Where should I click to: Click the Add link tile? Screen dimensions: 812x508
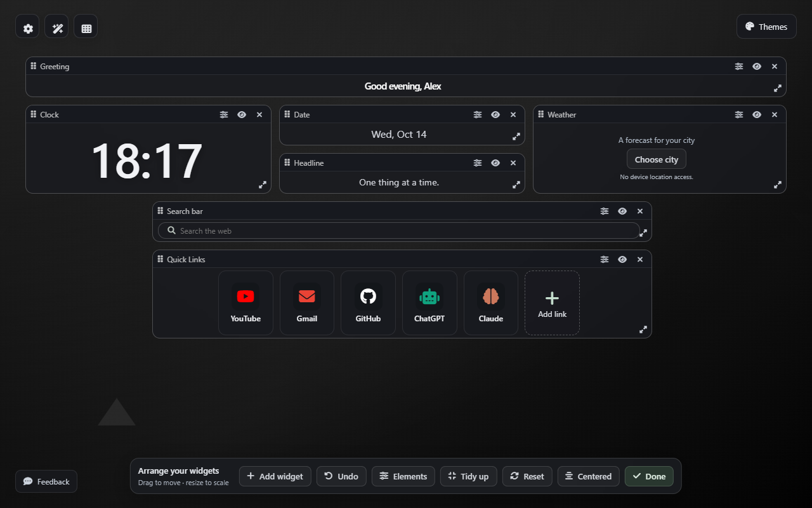coord(552,303)
